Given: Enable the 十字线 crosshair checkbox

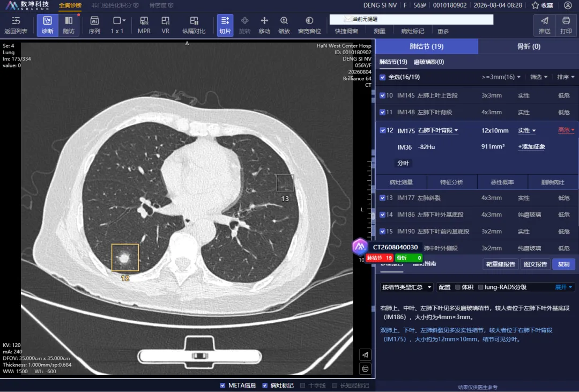Looking at the screenshot, I should (303, 386).
